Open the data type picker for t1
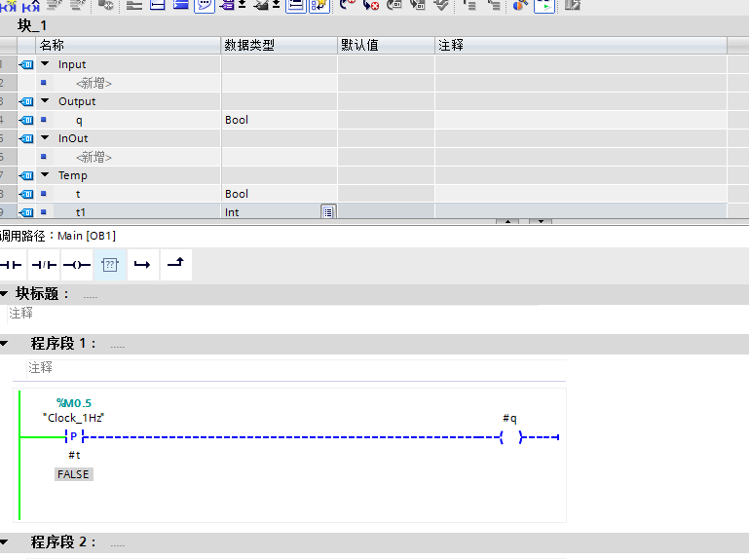This screenshot has height=560, width=749. point(328,211)
